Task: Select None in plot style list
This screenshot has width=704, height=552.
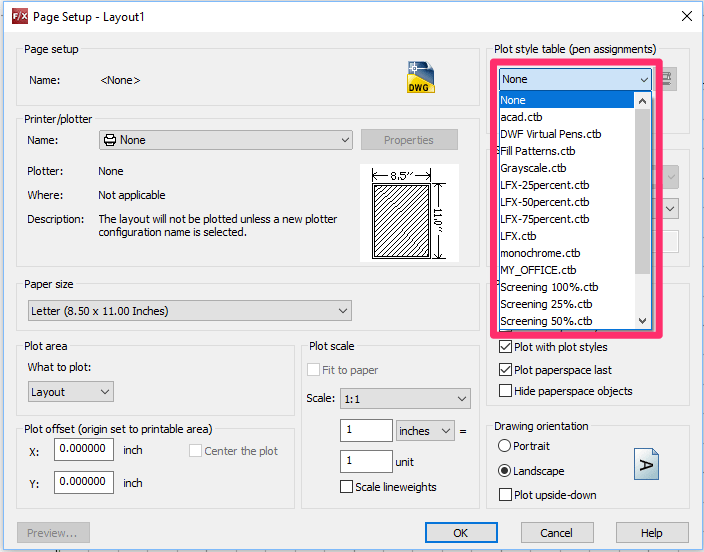Action: point(567,100)
